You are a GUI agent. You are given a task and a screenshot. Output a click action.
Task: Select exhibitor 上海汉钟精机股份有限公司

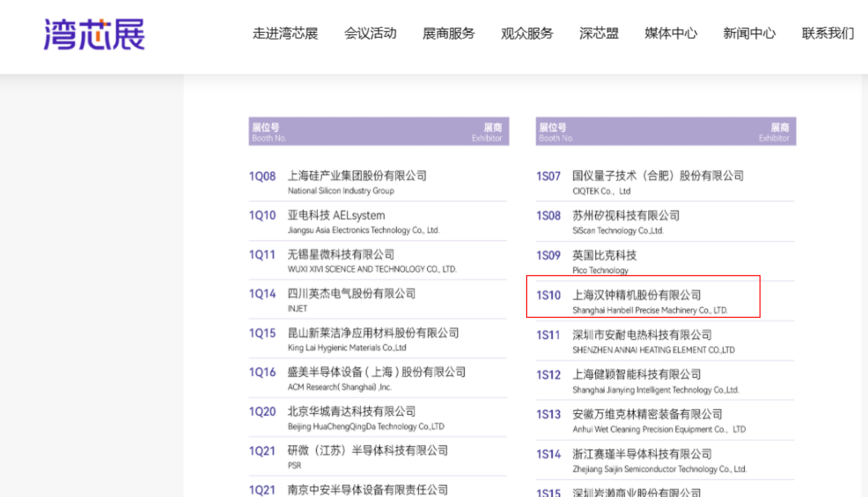coord(637,295)
